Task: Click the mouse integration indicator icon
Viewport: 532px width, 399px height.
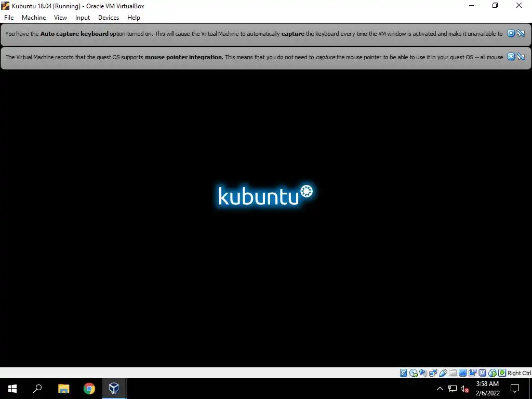Action: pos(493,373)
